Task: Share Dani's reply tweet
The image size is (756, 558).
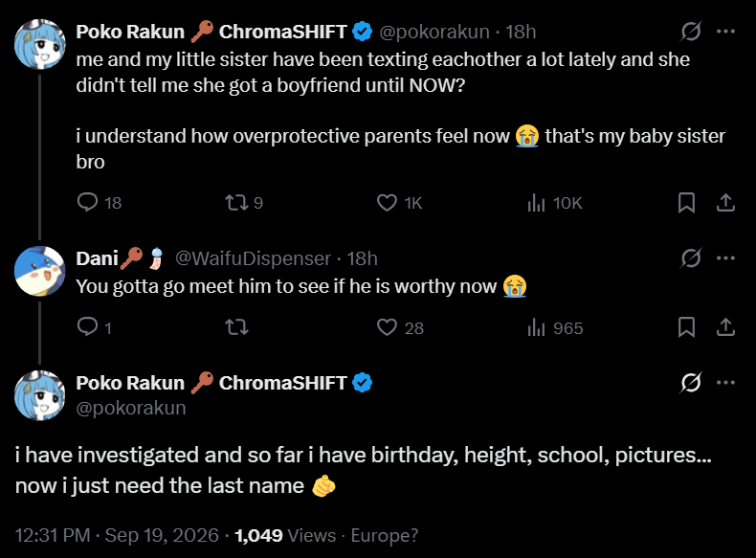Action: pos(725,327)
